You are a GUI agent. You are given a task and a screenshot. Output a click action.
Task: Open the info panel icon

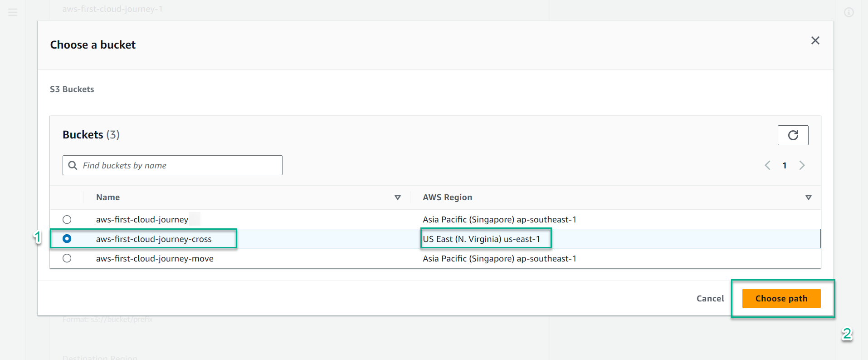point(849,12)
